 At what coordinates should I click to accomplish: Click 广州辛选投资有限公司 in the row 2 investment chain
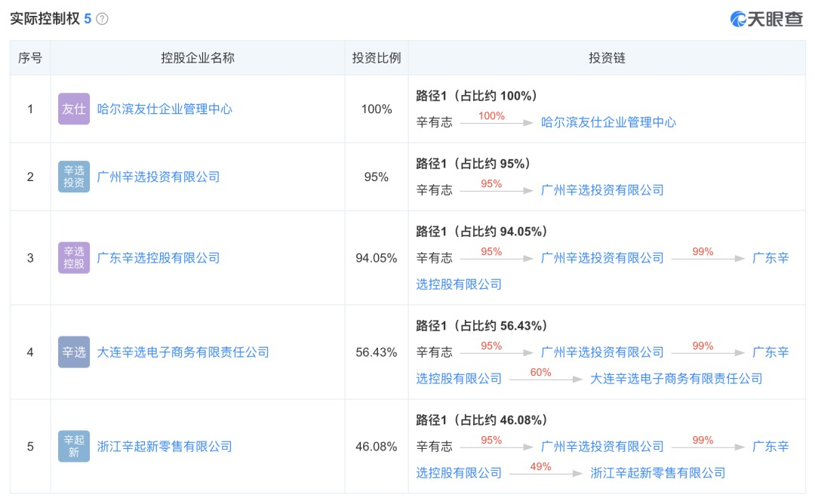602,190
